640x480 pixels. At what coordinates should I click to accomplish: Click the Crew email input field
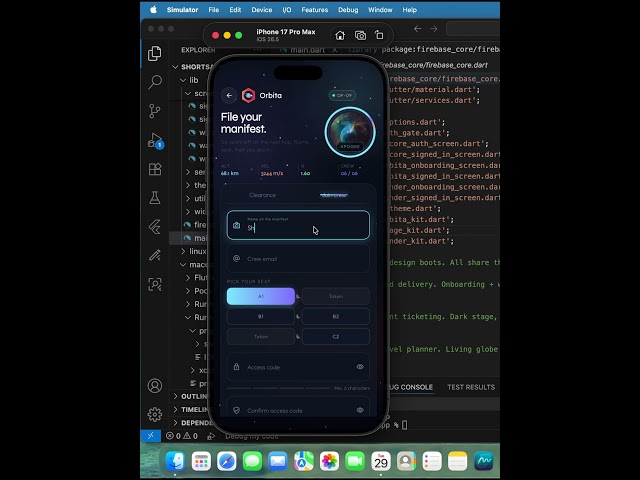[298, 259]
